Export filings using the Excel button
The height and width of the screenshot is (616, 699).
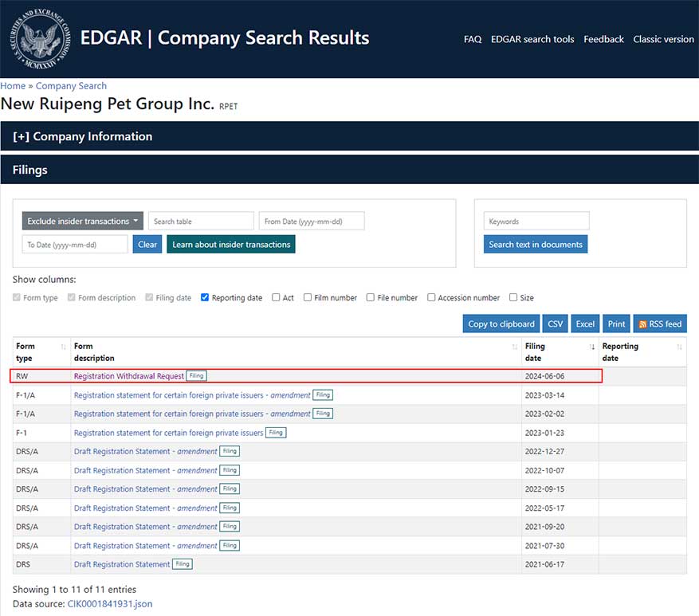pyautogui.click(x=585, y=324)
